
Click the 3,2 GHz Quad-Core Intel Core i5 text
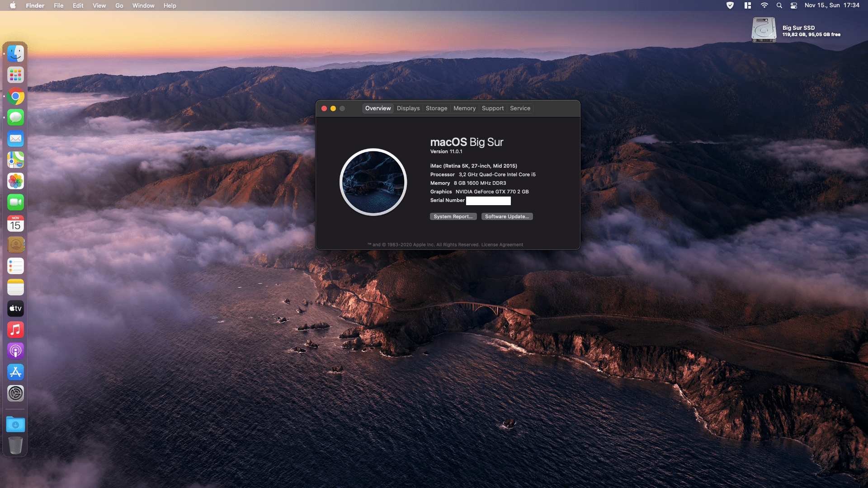click(x=497, y=174)
